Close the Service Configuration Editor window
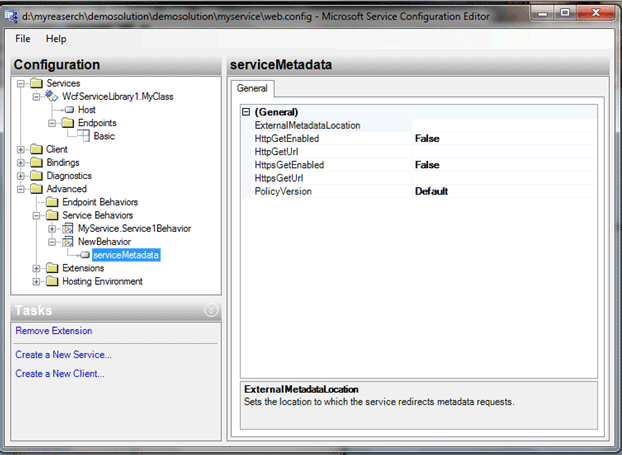Screen dimensions: 622x455 click(x=595, y=13)
